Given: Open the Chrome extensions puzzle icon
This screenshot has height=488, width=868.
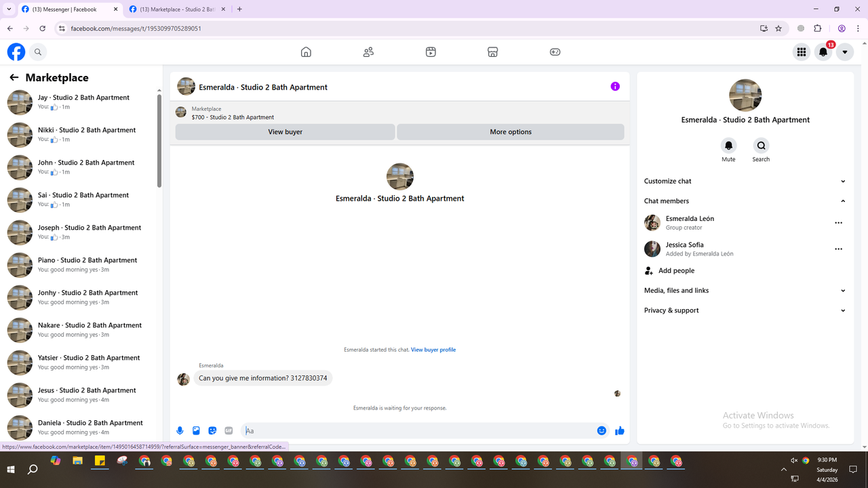Looking at the screenshot, I should click(817, 28).
